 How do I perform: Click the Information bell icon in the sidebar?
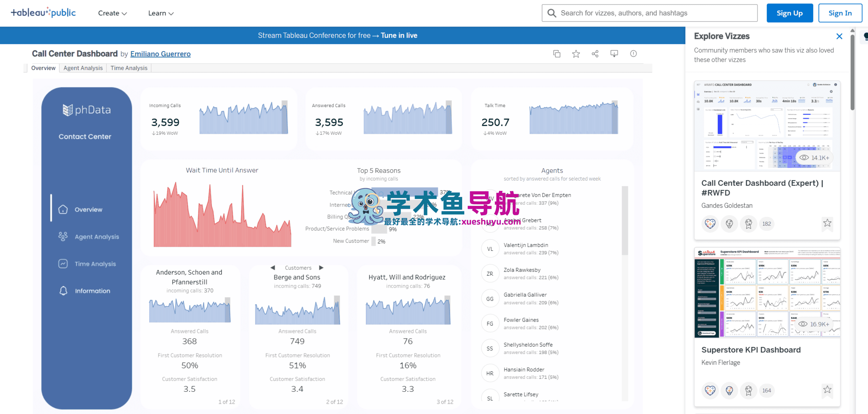tap(63, 291)
